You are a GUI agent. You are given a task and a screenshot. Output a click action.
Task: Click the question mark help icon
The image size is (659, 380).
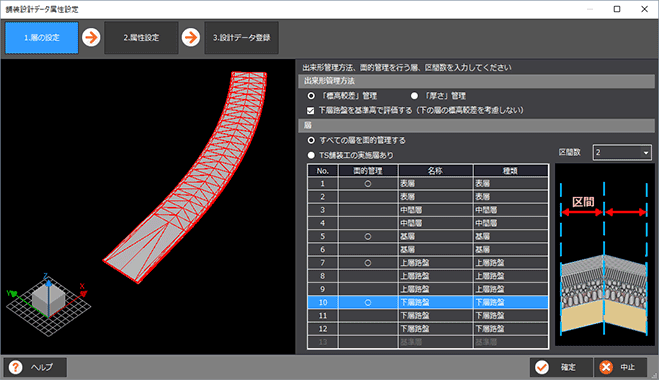click(16, 367)
